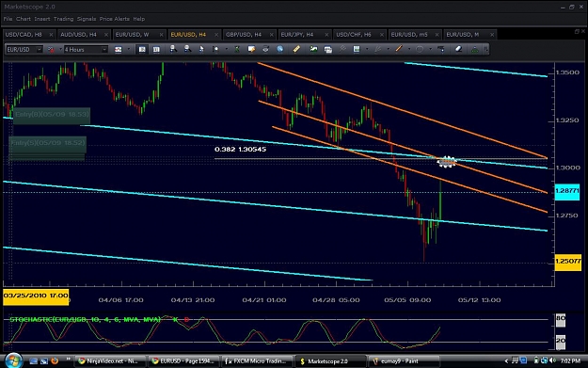Open FXCM Micro Trading taskbar window

(x=257, y=361)
